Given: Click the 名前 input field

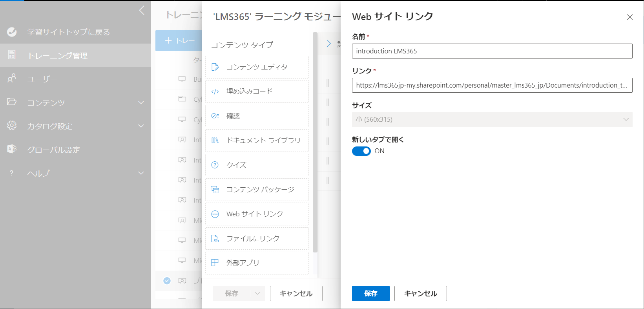Looking at the screenshot, I should [x=492, y=51].
